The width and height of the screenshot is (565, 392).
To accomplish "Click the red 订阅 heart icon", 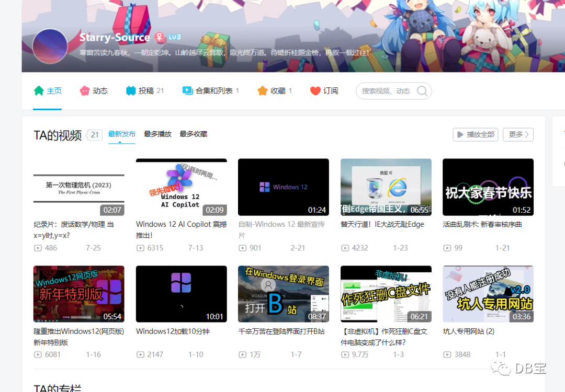I will 315,91.
